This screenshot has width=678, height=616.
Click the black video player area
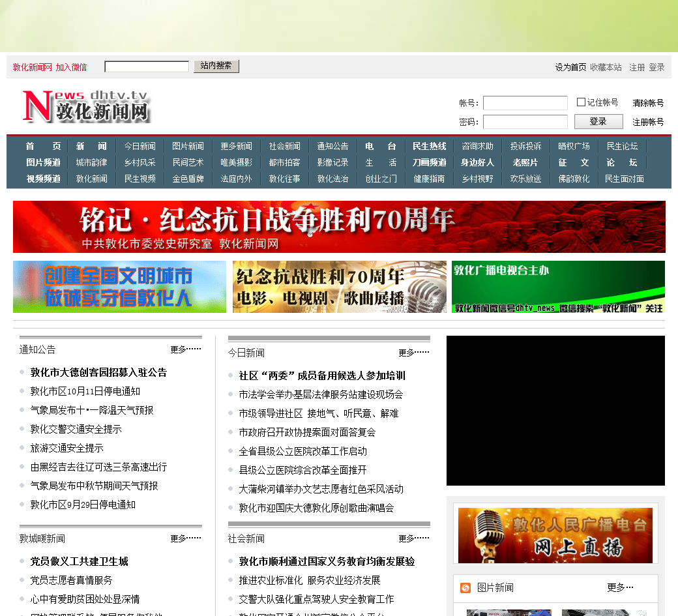[x=555, y=411]
